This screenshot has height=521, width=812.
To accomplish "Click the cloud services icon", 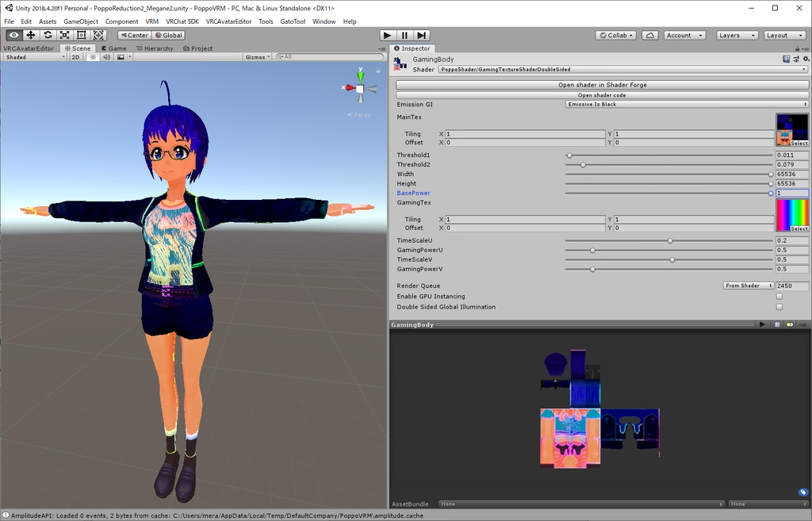I will click(650, 35).
